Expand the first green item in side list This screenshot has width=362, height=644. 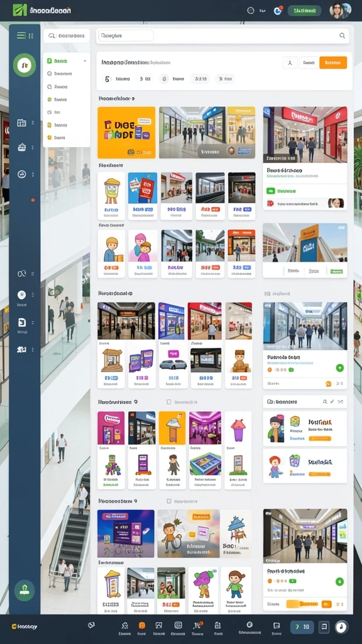pos(66,61)
